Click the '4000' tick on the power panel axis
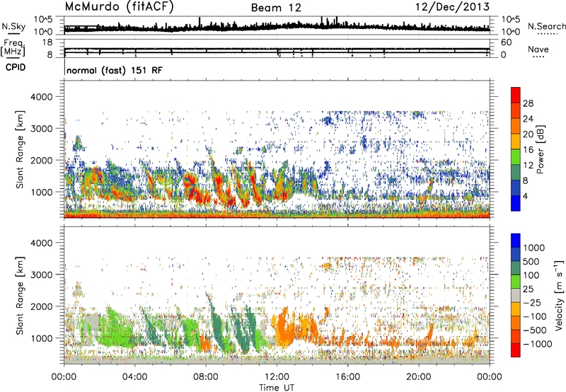The height and width of the screenshot is (392, 566). tap(41, 97)
